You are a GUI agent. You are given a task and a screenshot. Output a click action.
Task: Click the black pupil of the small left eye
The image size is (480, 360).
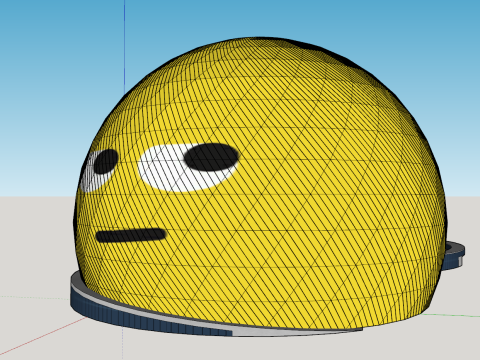(x=106, y=161)
